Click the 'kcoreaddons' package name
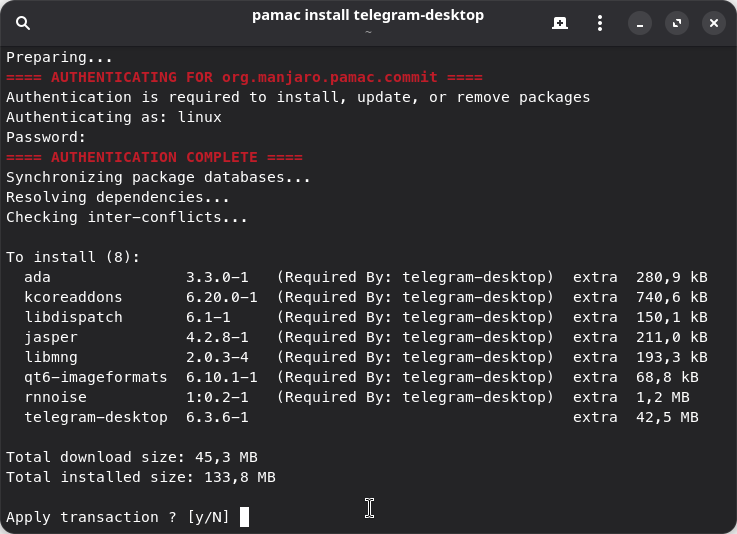The width and height of the screenshot is (737, 534). 74,297
